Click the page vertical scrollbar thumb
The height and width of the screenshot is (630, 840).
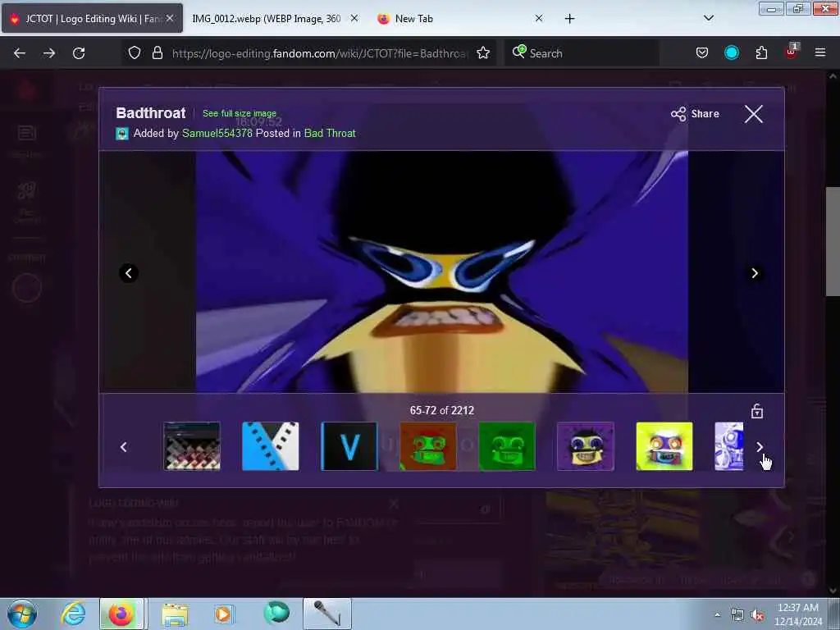pyautogui.click(x=832, y=241)
